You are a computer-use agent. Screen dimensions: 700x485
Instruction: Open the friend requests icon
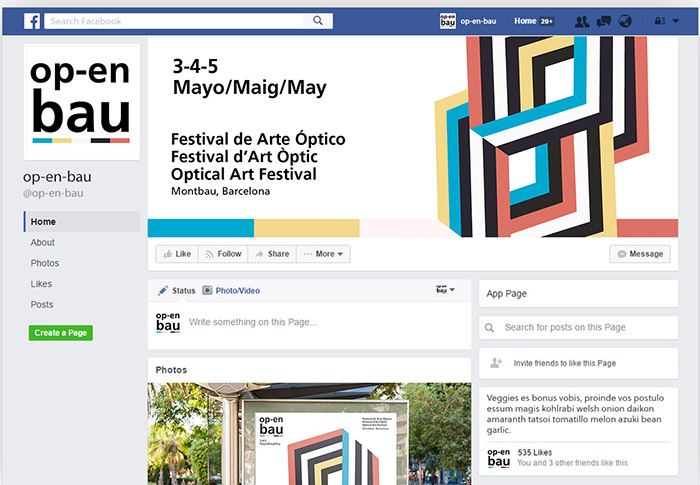tap(582, 21)
